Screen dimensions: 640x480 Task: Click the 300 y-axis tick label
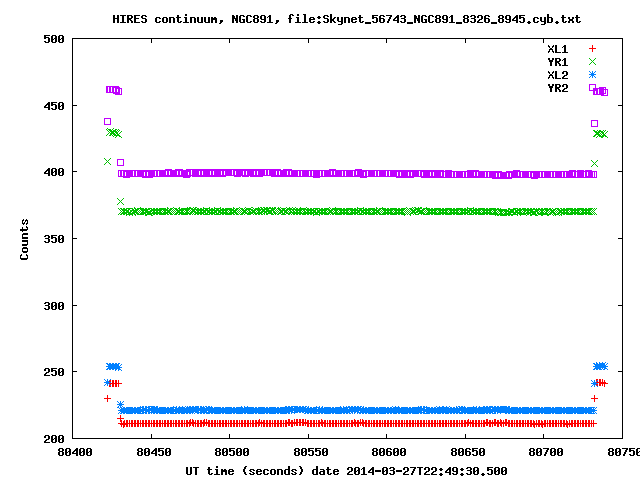(x=54, y=306)
